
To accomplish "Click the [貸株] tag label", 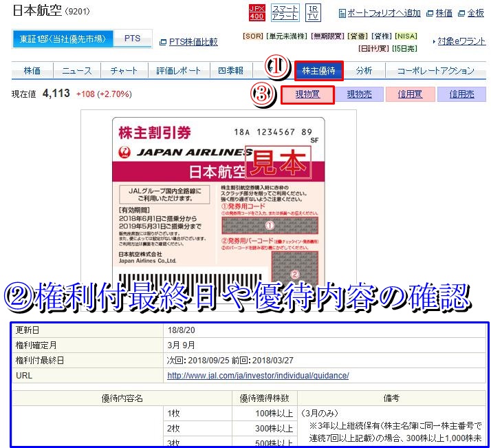I will coord(382,36).
